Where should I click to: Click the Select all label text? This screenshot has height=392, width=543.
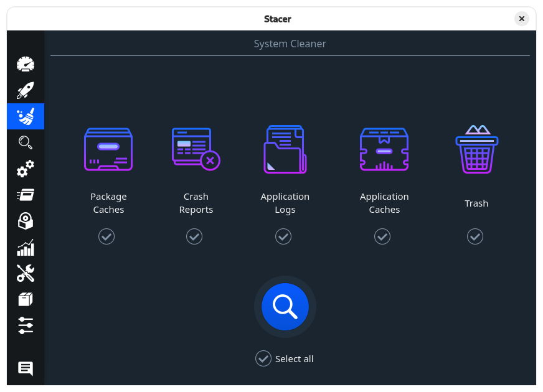pos(295,359)
